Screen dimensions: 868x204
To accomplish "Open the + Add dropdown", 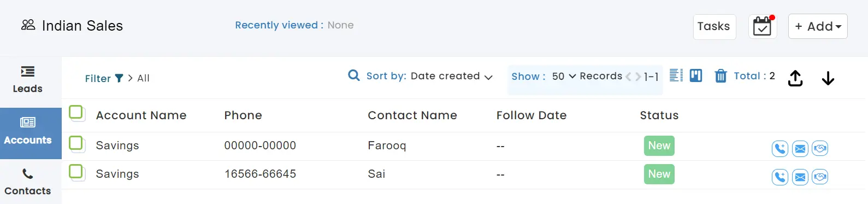I will [818, 26].
